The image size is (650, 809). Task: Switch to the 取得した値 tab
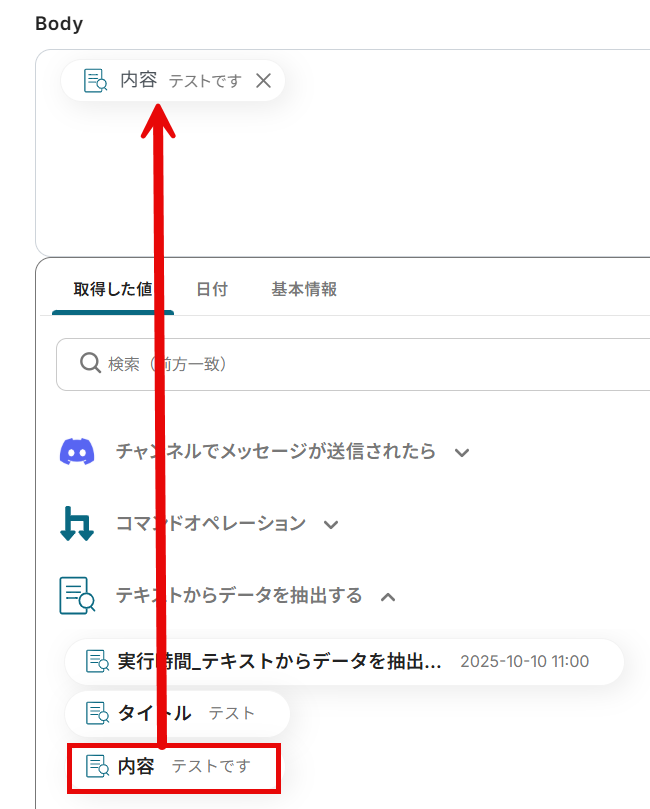tap(113, 289)
